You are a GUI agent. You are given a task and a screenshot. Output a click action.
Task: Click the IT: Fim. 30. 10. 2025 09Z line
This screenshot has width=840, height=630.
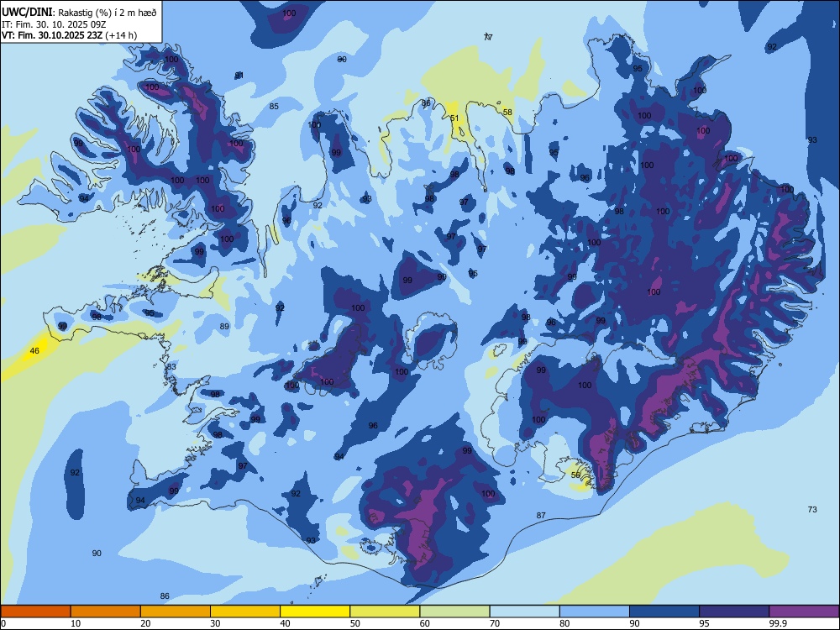point(54,24)
